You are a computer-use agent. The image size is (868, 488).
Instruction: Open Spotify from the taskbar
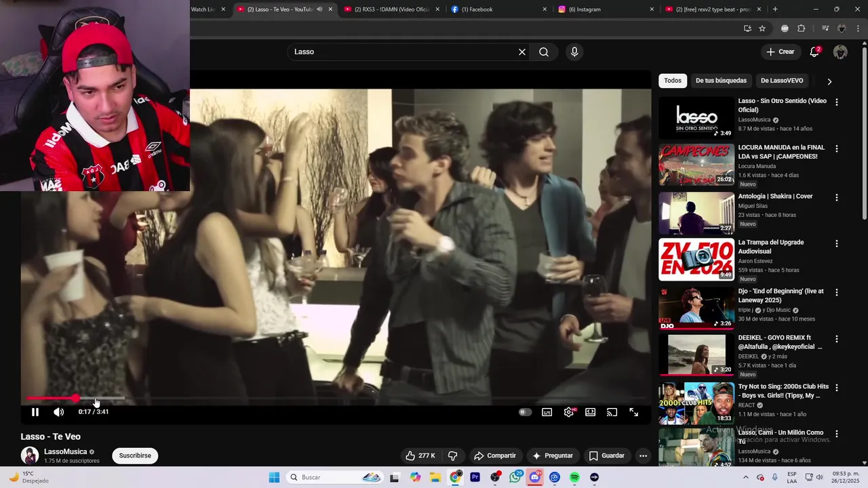point(574,477)
